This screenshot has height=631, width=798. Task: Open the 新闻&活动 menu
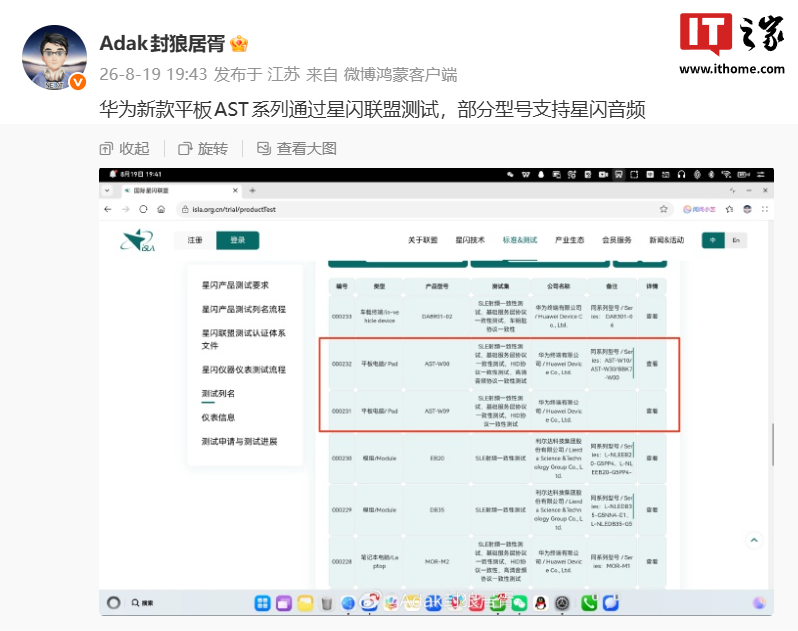click(x=666, y=240)
